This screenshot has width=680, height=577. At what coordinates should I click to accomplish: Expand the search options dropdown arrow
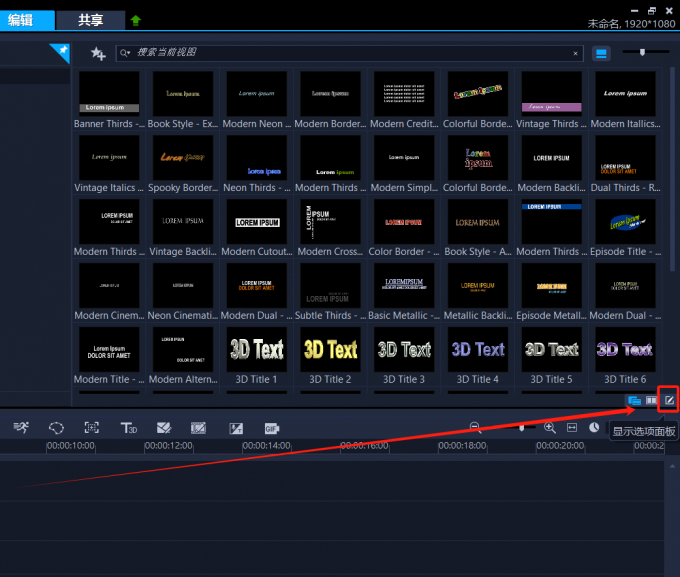click(x=124, y=54)
